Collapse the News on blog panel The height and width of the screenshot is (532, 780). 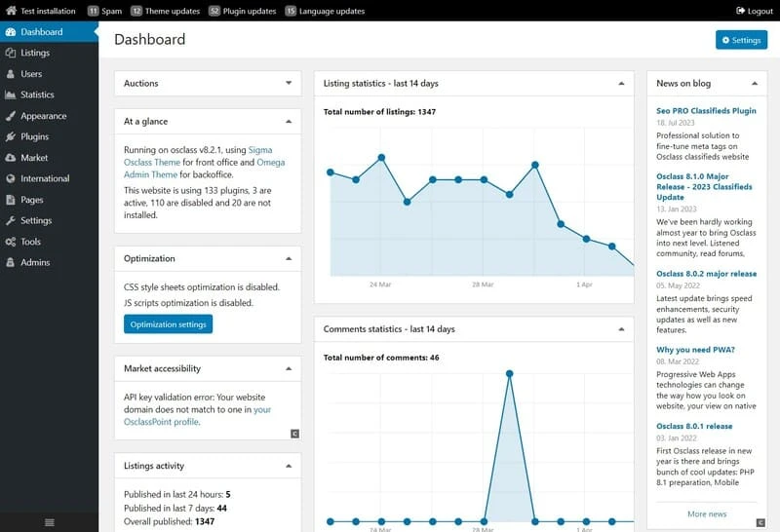pyautogui.click(x=754, y=84)
